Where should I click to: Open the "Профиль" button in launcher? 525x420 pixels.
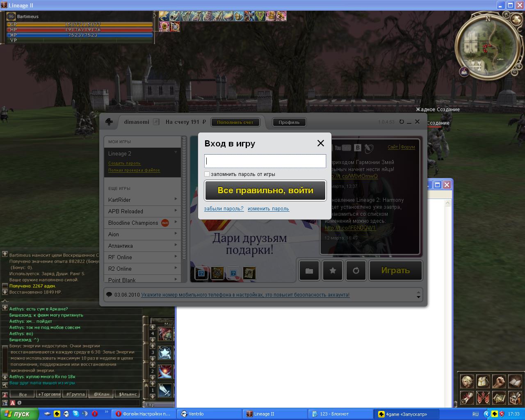click(x=289, y=122)
